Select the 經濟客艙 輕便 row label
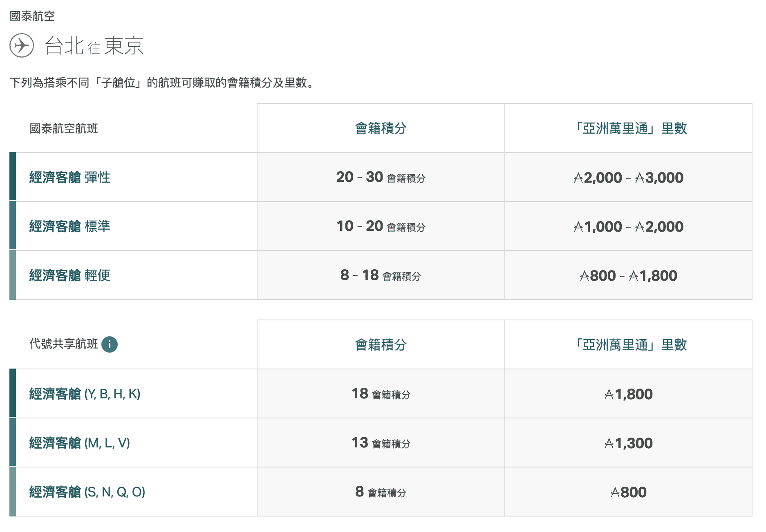 point(70,275)
